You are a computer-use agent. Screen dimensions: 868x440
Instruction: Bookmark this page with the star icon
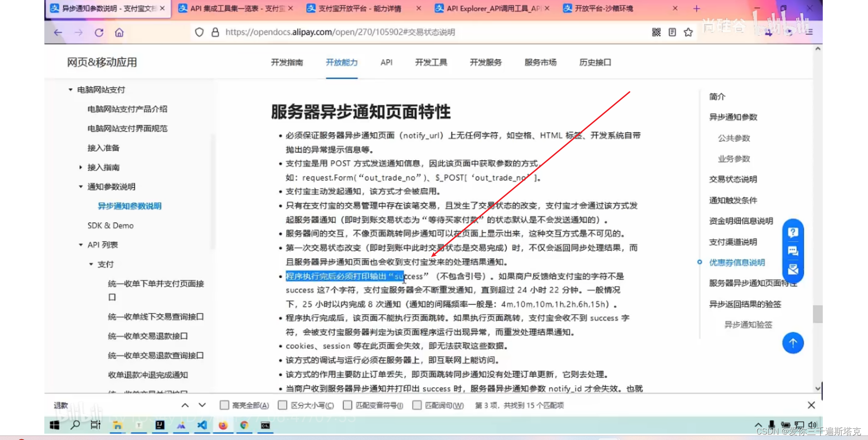pyautogui.click(x=688, y=32)
